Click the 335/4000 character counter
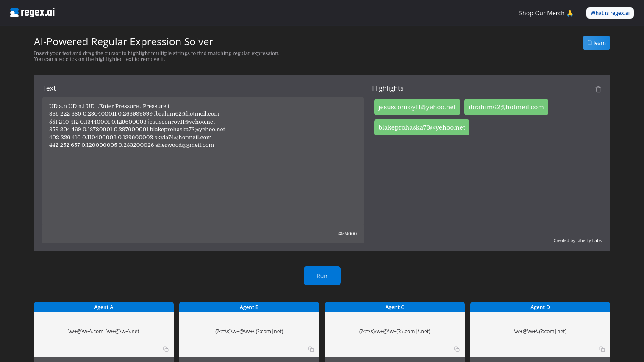The height and width of the screenshot is (362, 644). pos(347,234)
